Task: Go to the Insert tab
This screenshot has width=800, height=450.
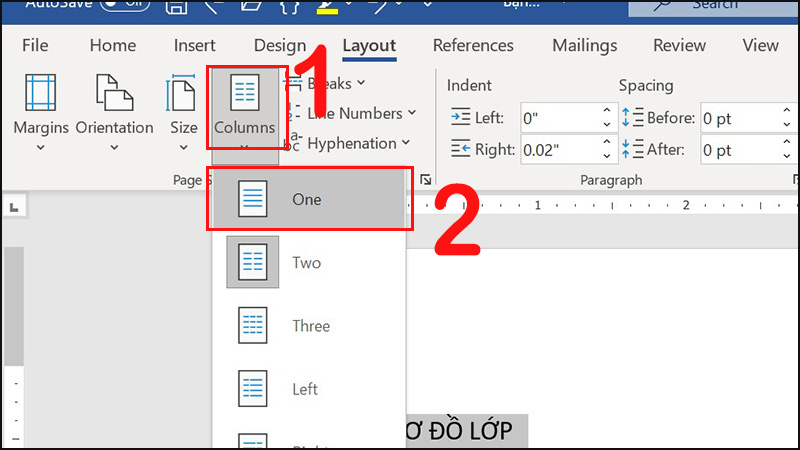Action: (194, 45)
